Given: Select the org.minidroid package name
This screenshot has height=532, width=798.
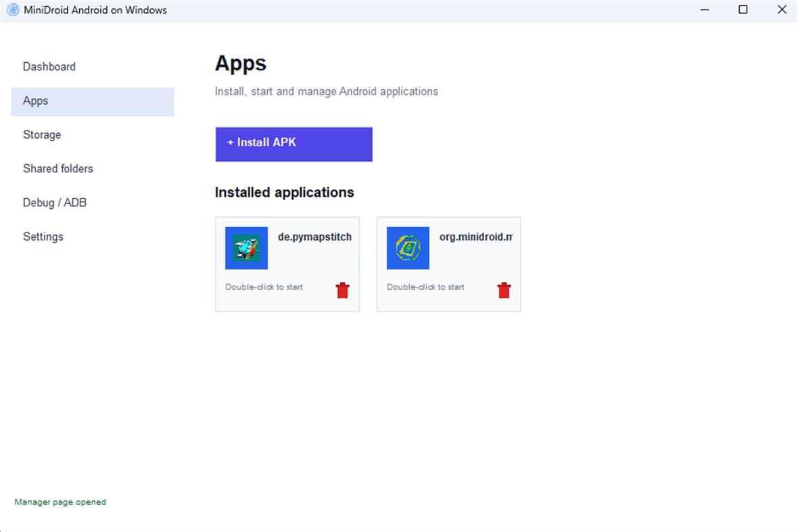Looking at the screenshot, I should tap(476, 237).
